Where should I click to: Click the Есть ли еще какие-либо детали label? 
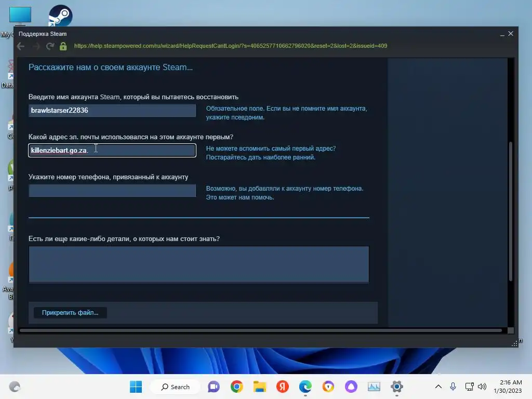(x=124, y=239)
